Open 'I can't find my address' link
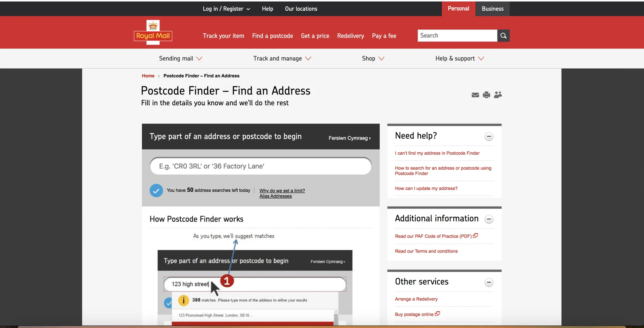 437,153
